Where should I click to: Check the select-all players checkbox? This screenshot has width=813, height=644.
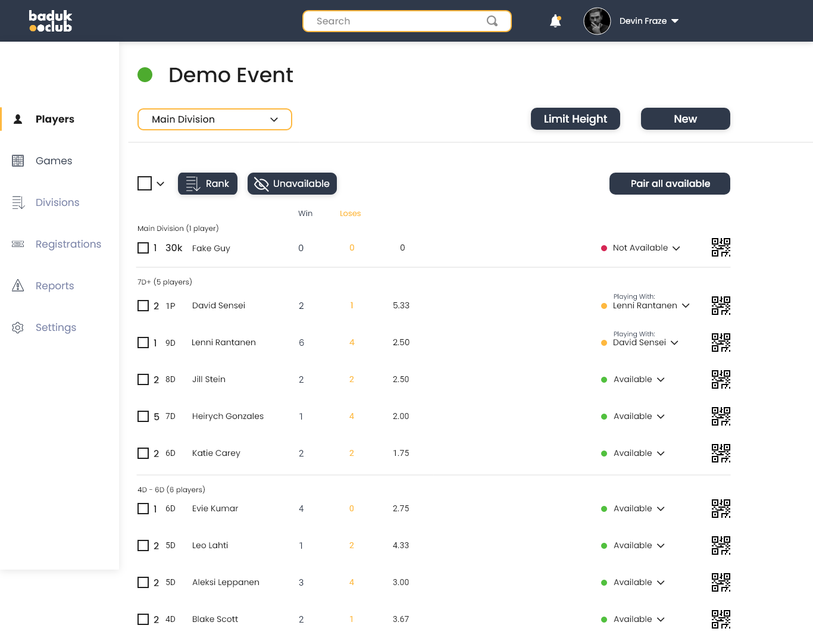(145, 183)
